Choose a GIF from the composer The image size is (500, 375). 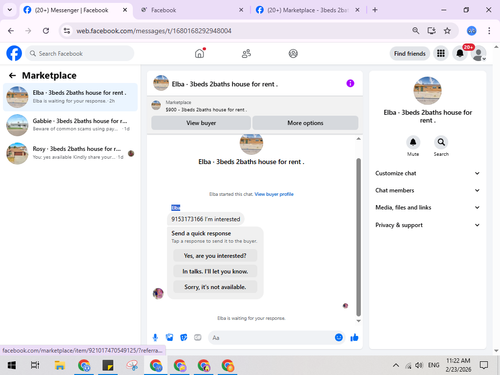[198, 338]
